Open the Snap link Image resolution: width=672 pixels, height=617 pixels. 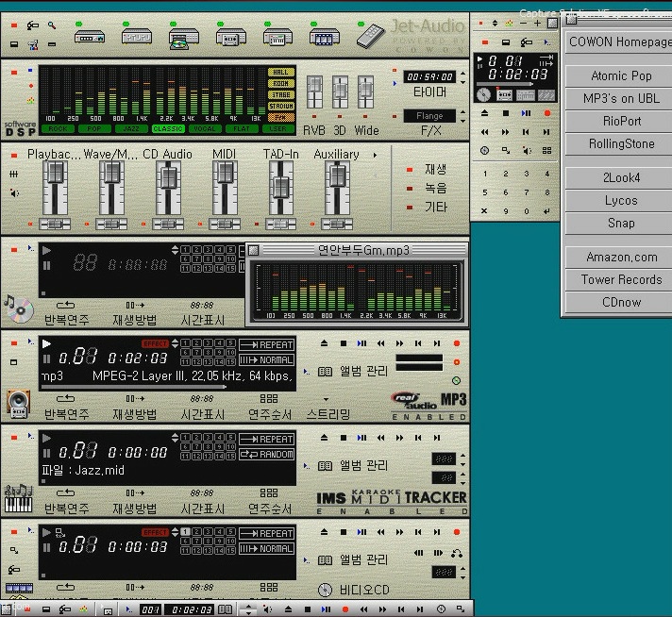pyautogui.click(x=619, y=224)
